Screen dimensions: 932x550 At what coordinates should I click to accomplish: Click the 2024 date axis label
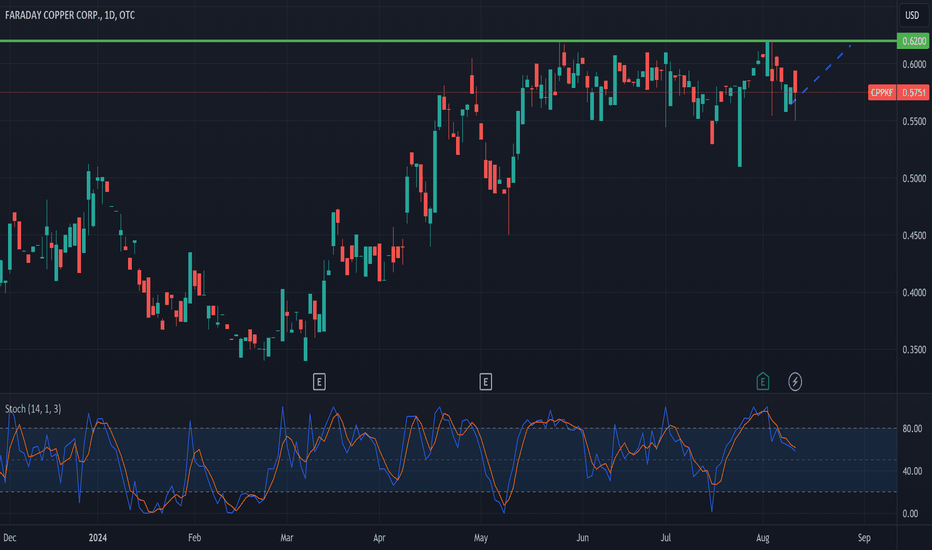(97, 538)
